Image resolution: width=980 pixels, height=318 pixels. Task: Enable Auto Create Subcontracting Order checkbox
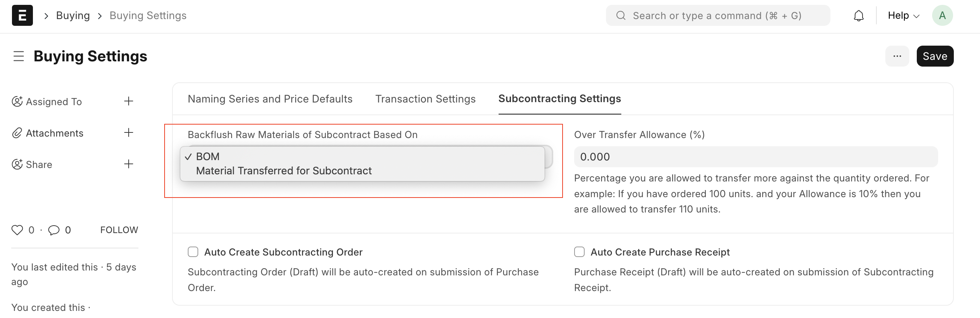pos(193,252)
